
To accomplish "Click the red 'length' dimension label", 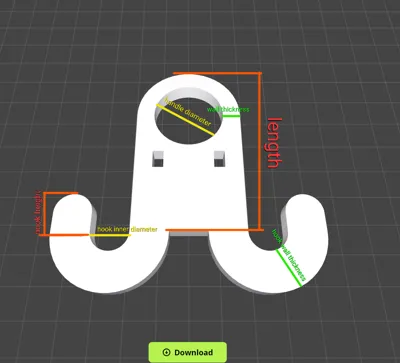I will click(x=275, y=143).
